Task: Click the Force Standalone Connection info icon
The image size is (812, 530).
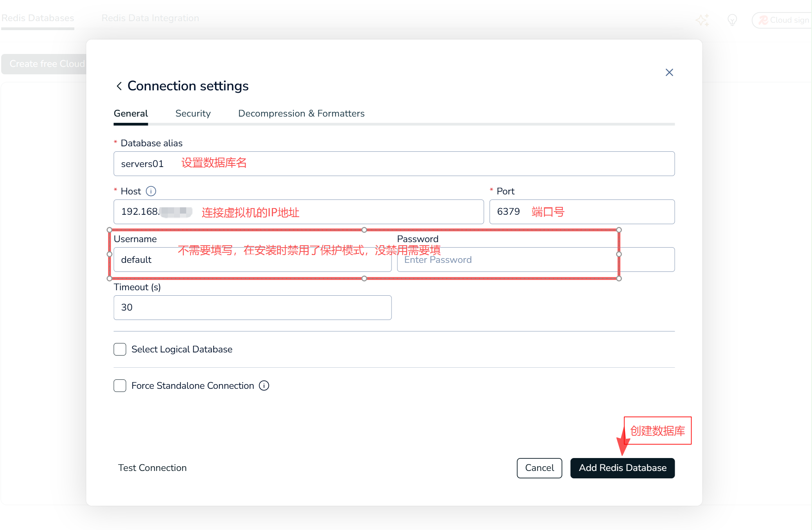Action: 264,386
